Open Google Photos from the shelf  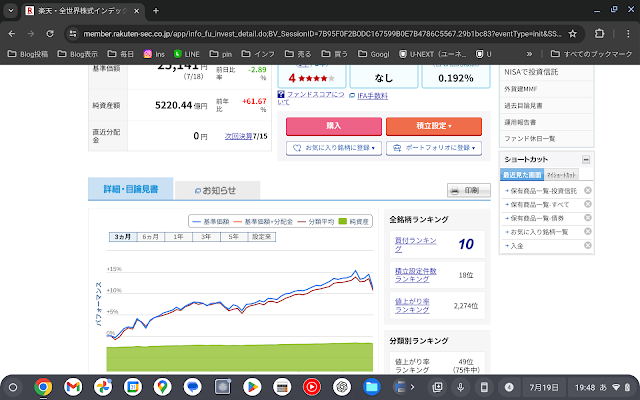pyautogui.click(x=103, y=387)
